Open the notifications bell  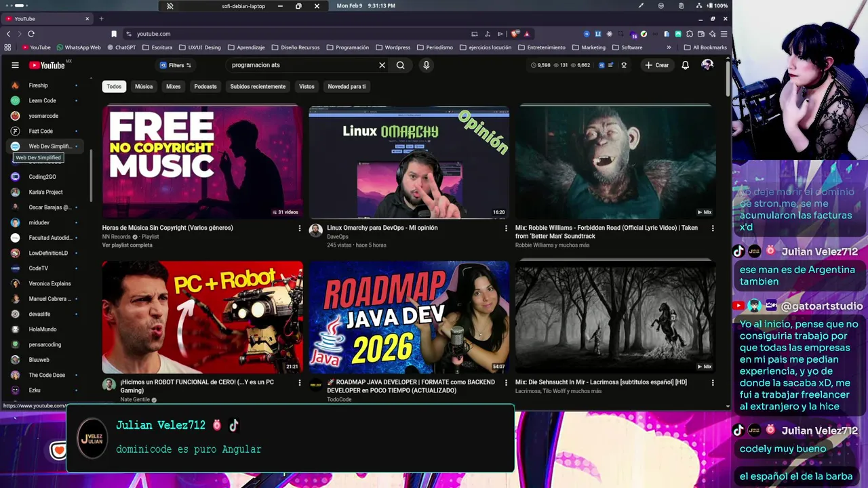tap(685, 65)
